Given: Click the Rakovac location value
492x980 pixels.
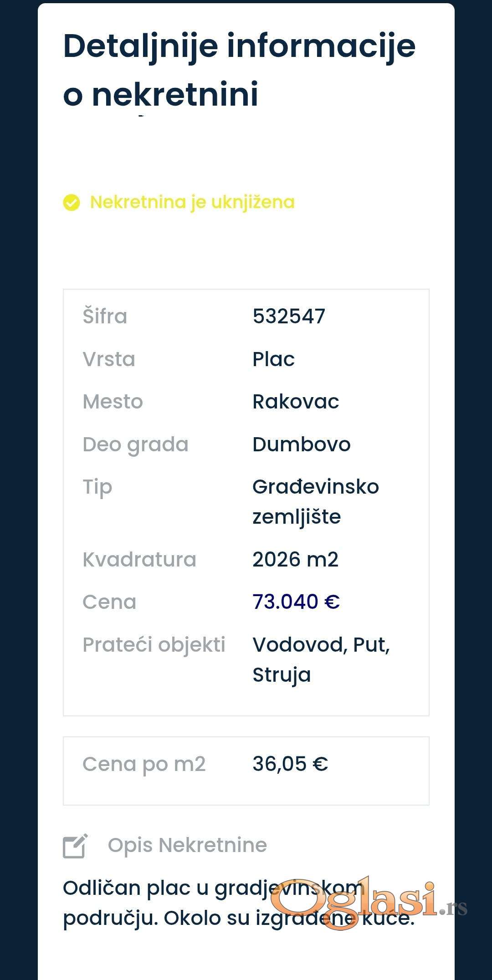Looking at the screenshot, I should point(296,402).
